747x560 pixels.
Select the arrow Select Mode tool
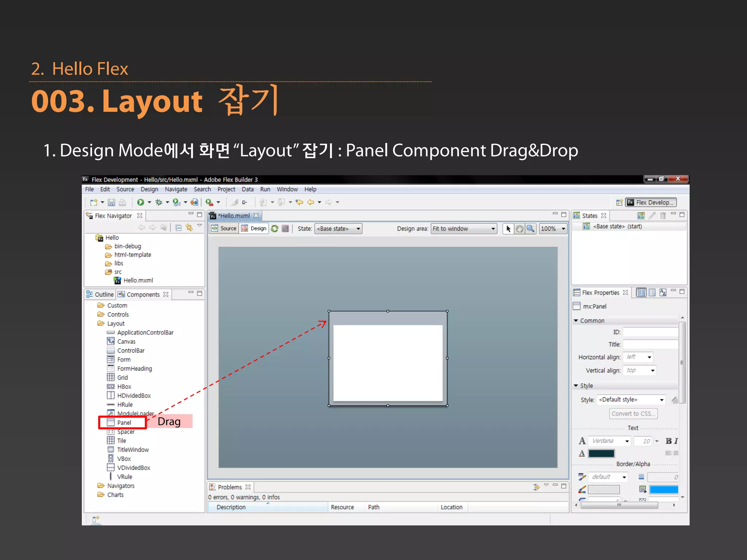[x=508, y=229]
